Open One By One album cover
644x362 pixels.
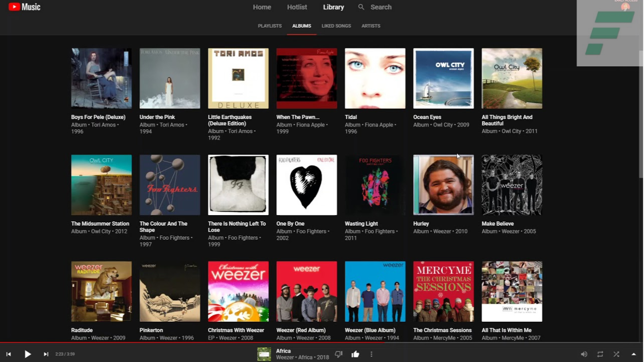[x=307, y=185]
